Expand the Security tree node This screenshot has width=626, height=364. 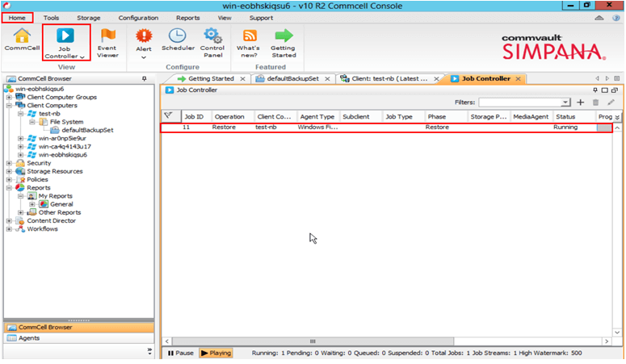point(9,163)
